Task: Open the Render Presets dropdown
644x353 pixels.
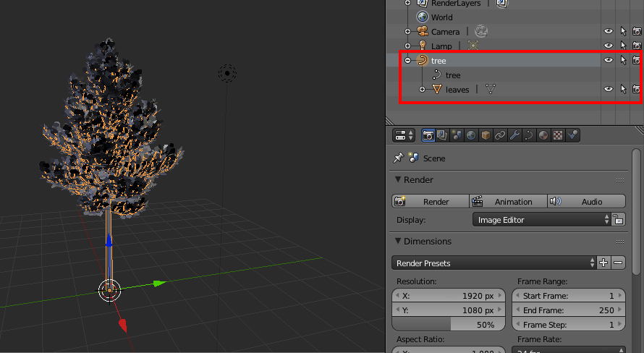Action: (x=493, y=263)
